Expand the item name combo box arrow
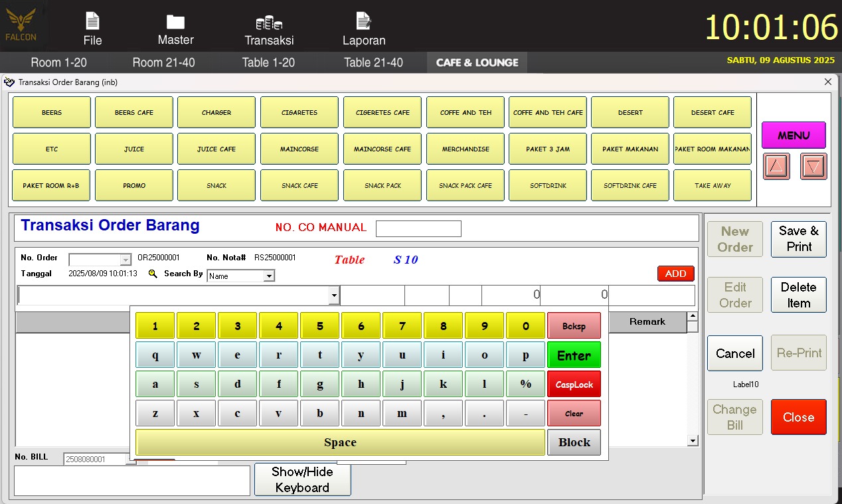 [x=334, y=295]
